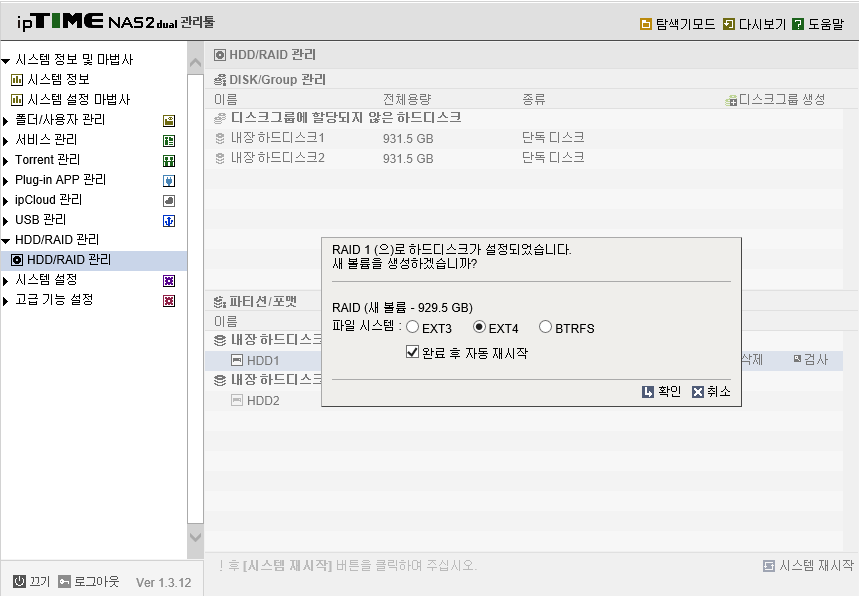Click the 시스템 설정 purple gear icon

(x=169, y=281)
